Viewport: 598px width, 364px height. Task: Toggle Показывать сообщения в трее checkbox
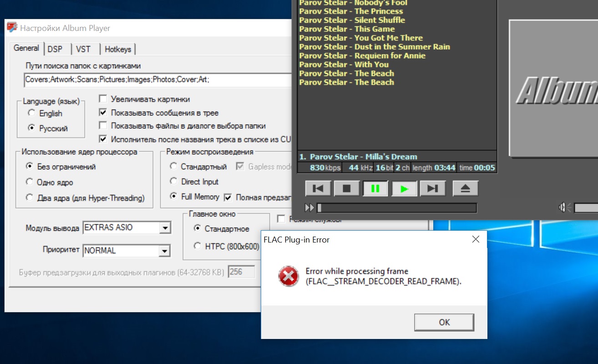[159, 113]
